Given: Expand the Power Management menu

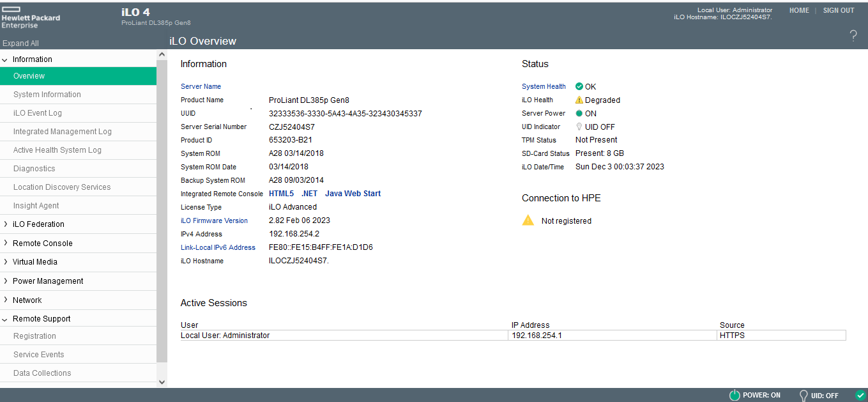Looking at the screenshot, I should tap(48, 281).
